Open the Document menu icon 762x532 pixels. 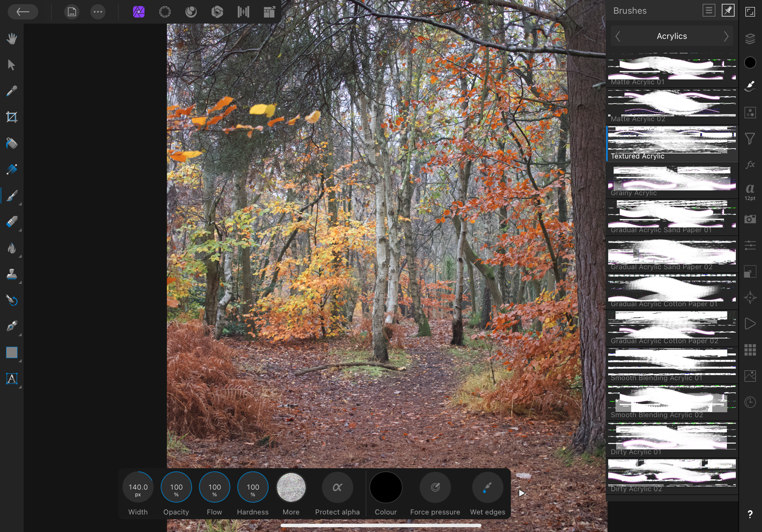[72, 12]
